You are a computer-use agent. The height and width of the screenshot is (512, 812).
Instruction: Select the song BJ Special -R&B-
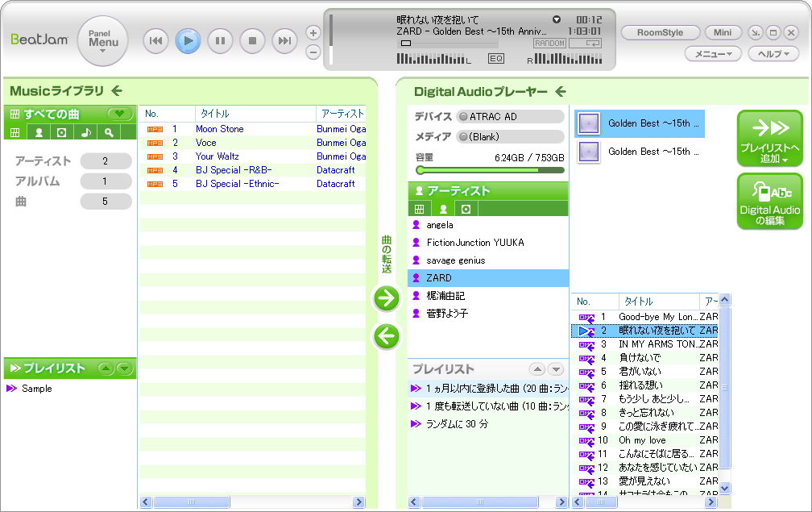click(234, 170)
